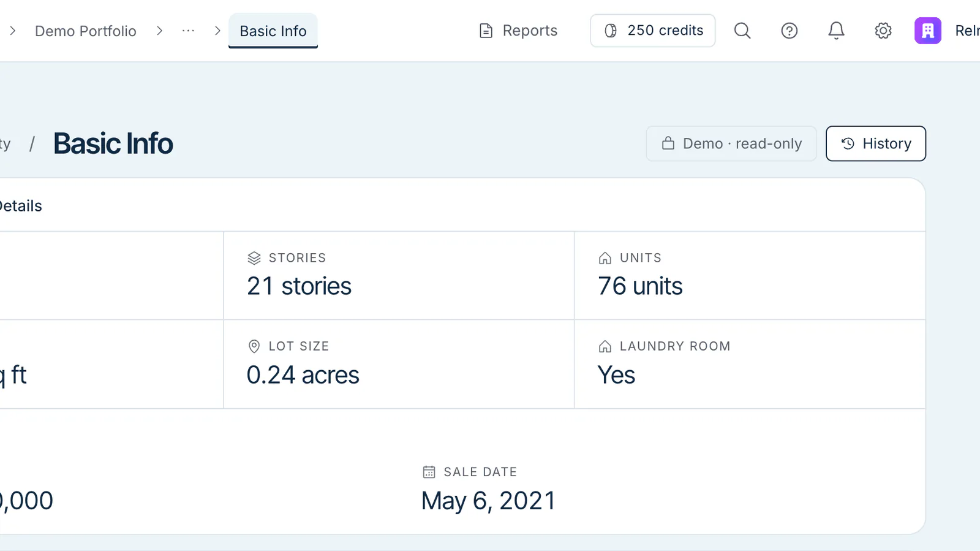Viewport: 980px width, 551px height.
Task: Click the '0.24 acres' value
Action: tap(303, 375)
